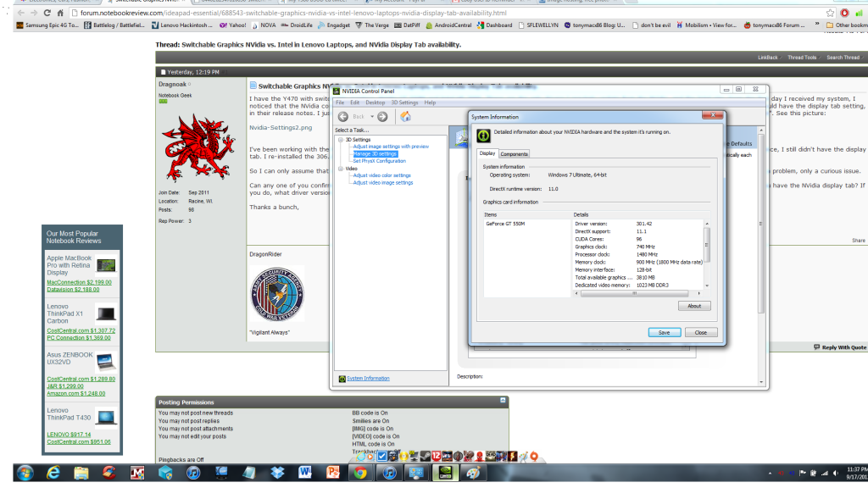Screen dimensions: 868x488
Task: Click the Chrome back arrow
Action: [21, 13]
